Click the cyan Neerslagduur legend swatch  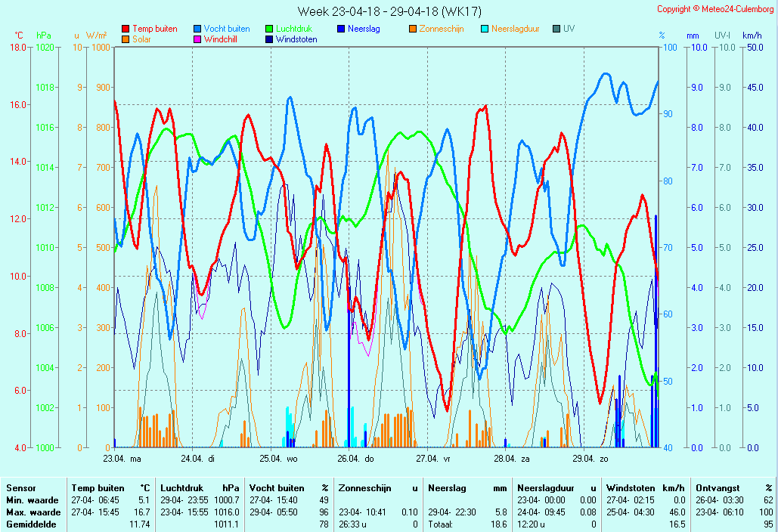(485, 29)
